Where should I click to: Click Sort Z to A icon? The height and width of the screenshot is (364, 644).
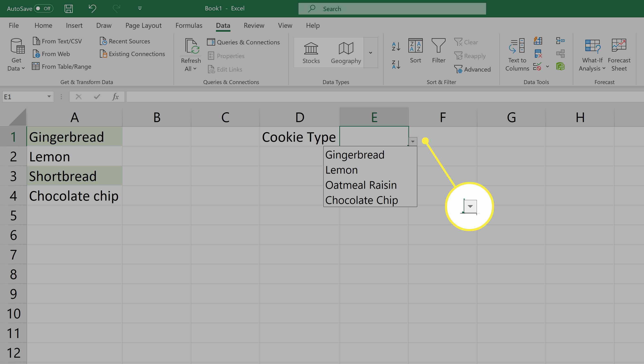[x=396, y=65]
